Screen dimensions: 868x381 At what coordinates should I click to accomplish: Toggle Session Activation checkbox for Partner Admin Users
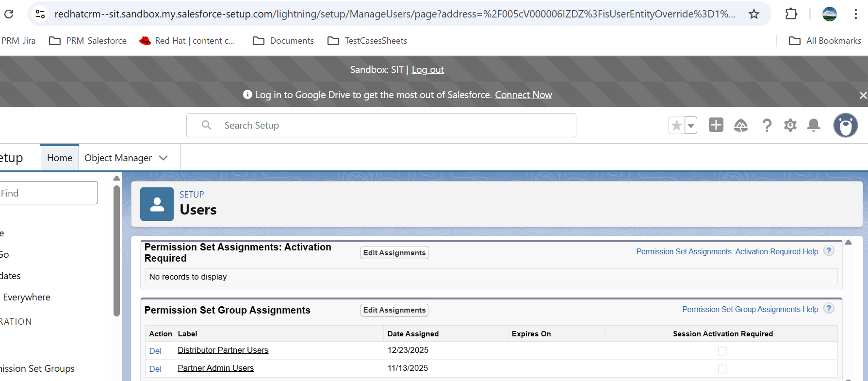pyautogui.click(x=722, y=369)
